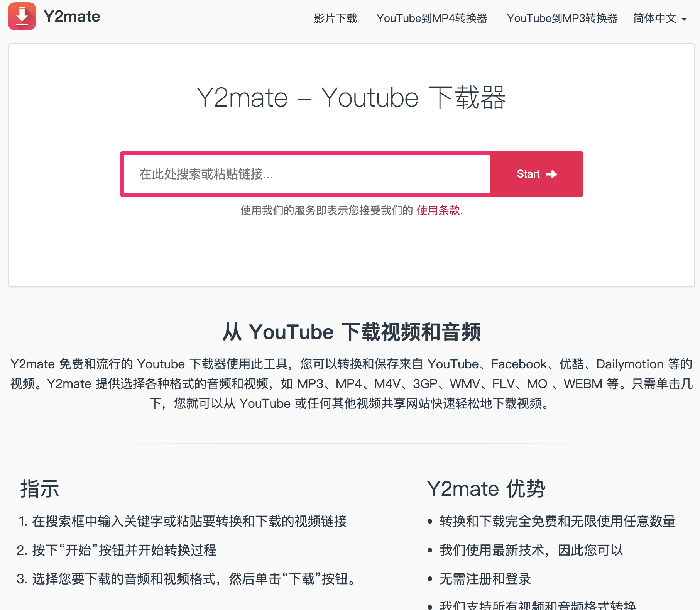Select advantage 转换和下载完全免费
This screenshot has height=610, width=700.
(x=558, y=521)
